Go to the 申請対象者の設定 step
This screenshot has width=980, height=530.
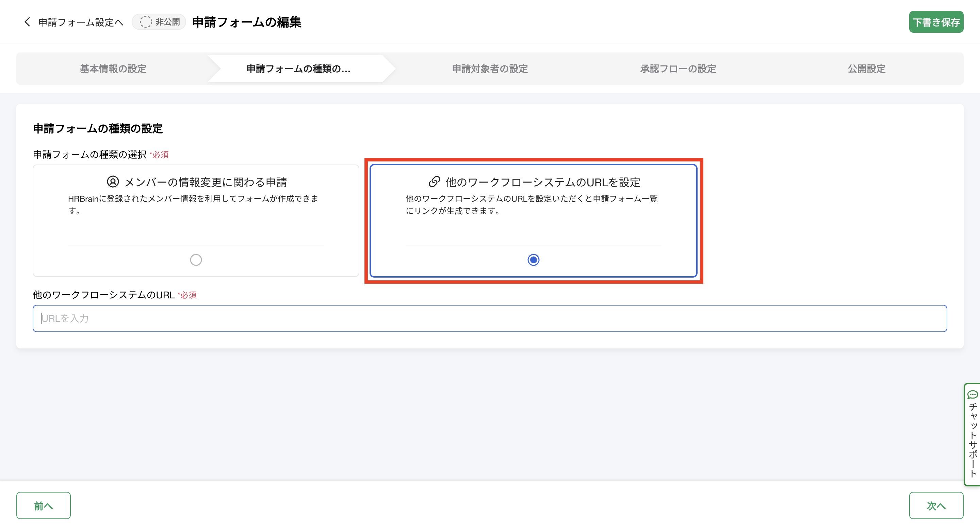click(490, 69)
